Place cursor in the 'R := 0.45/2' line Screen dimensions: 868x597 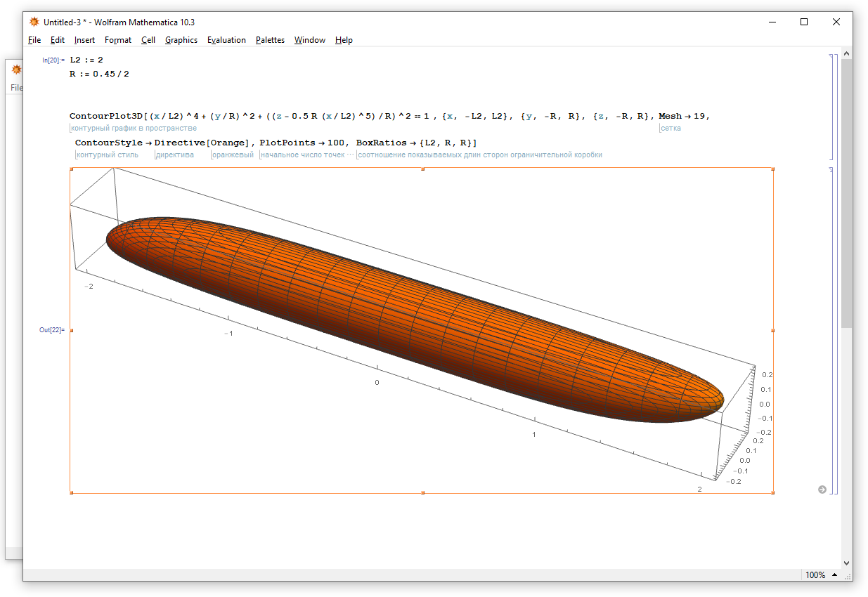coord(99,74)
